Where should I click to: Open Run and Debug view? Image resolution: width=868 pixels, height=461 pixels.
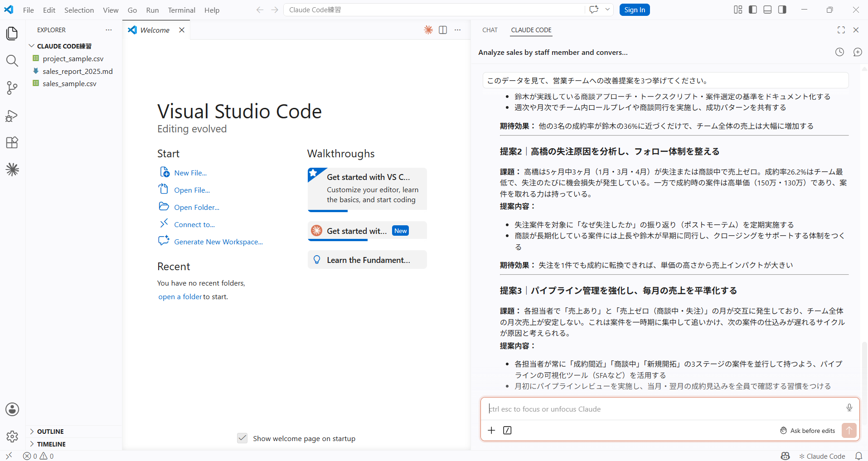point(12,116)
